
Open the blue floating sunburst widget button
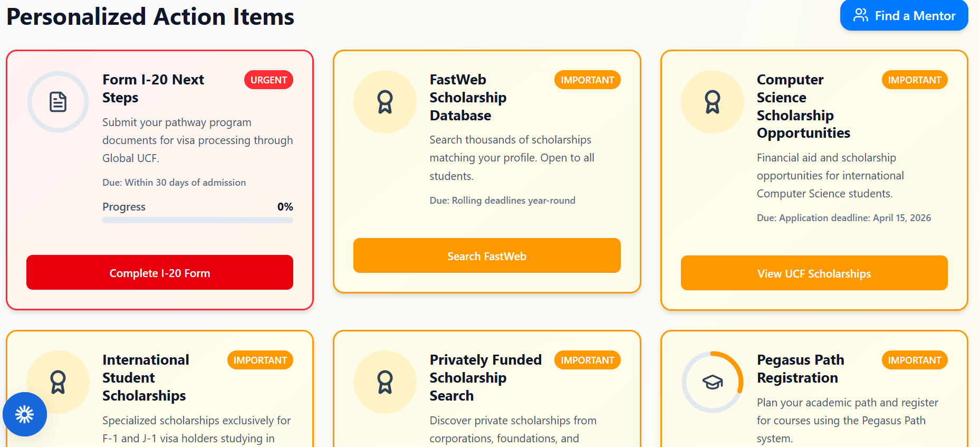coord(25,414)
